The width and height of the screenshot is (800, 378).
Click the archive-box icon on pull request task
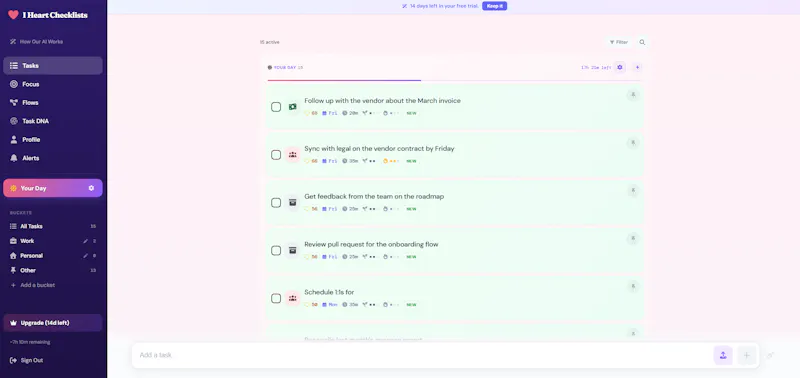[x=293, y=250]
